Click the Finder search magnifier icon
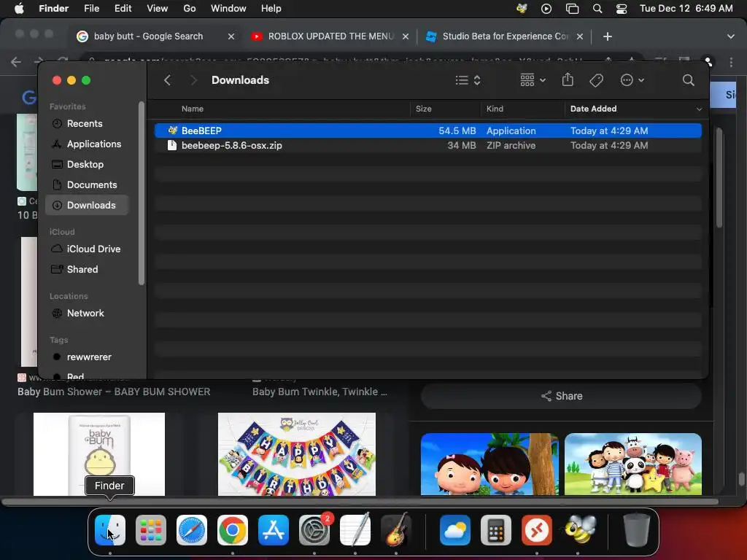Image resolution: width=747 pixels, height=560 pixels. 688,80
